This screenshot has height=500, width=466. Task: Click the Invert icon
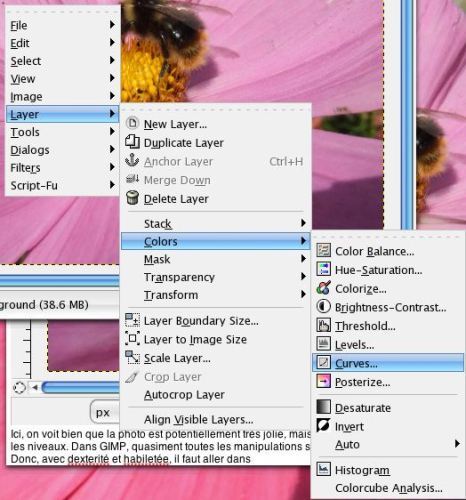[323, 425]
